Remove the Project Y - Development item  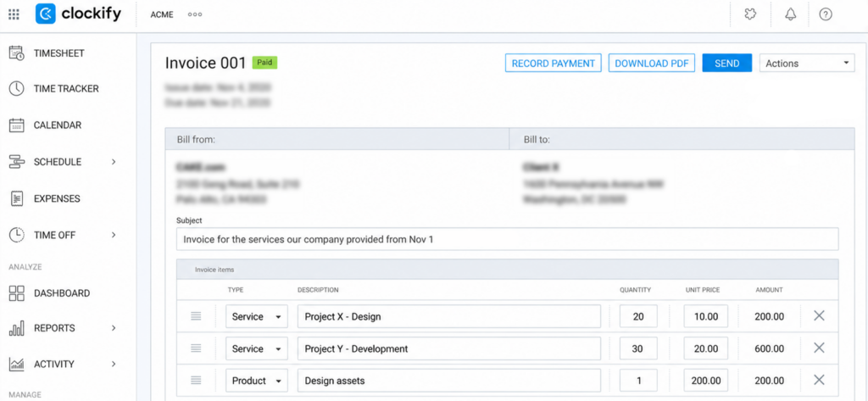[819, 348]
